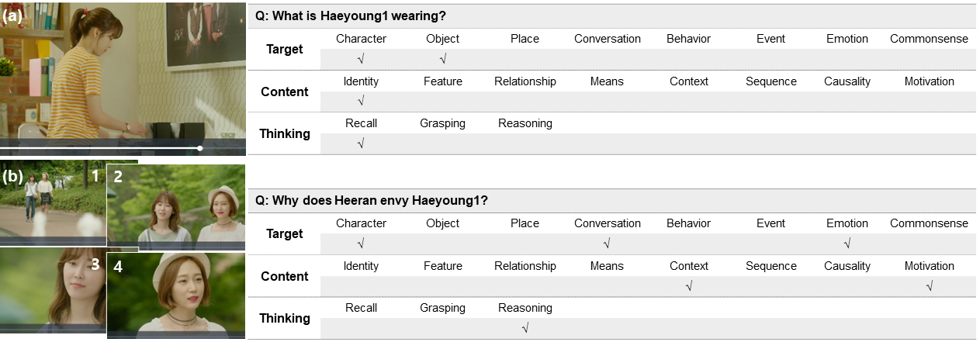The height and width of the screenshot is (342, 980).
Task: Toggle Recall checkmark for the wearing question
Action: coord(361,143)
